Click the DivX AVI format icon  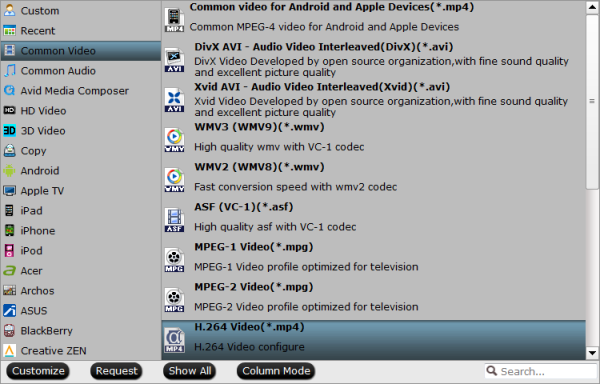pos(174,60)
